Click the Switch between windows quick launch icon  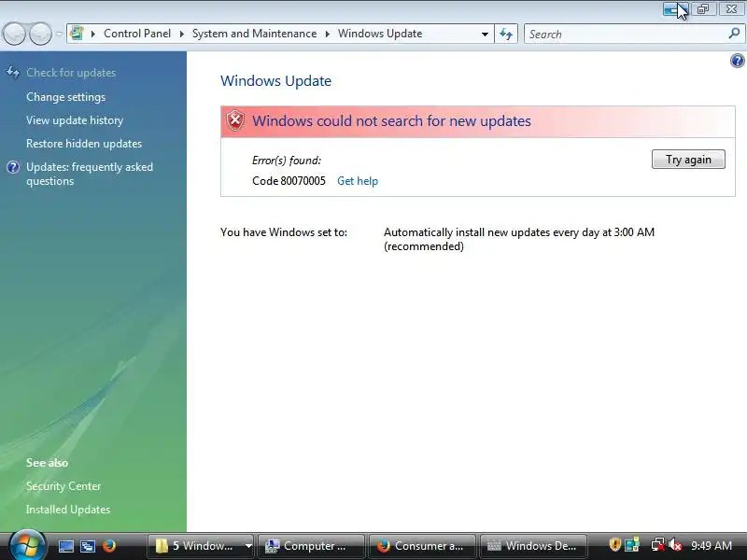[x=88, y=546]
